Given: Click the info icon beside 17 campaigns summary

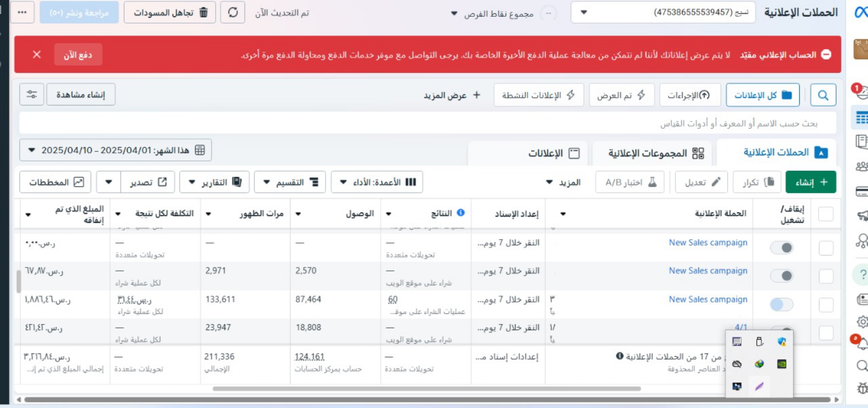Looking at the screenshot, I should [x=620, y=356].
